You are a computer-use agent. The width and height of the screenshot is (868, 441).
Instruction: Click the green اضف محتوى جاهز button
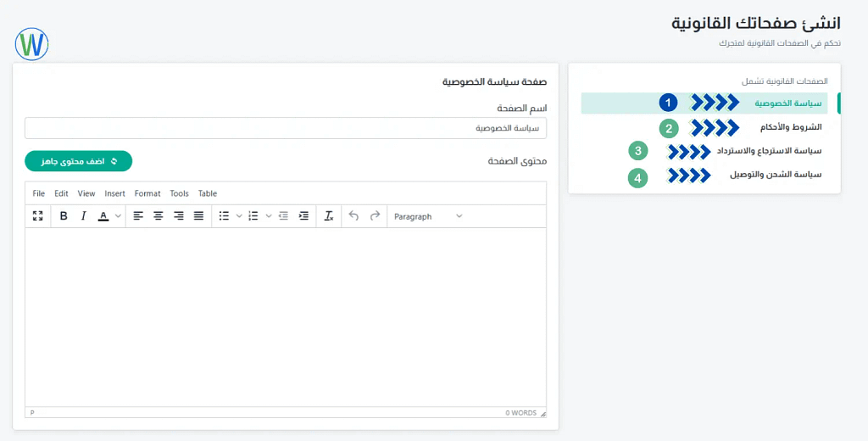click(x=79, y=160)
